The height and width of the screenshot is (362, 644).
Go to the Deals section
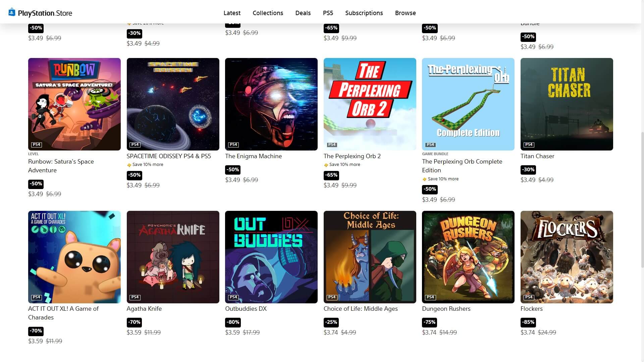tap(303, 13)
